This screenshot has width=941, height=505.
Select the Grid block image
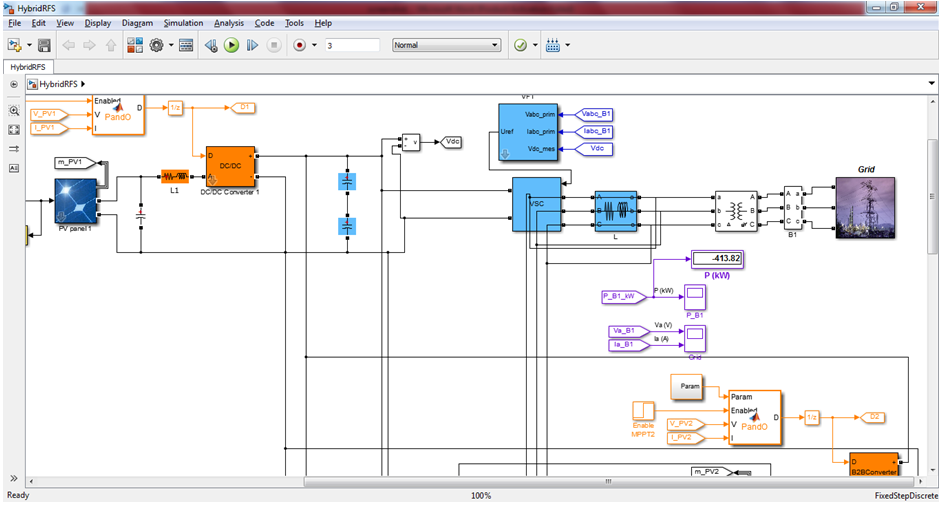[x=865, y=207]
